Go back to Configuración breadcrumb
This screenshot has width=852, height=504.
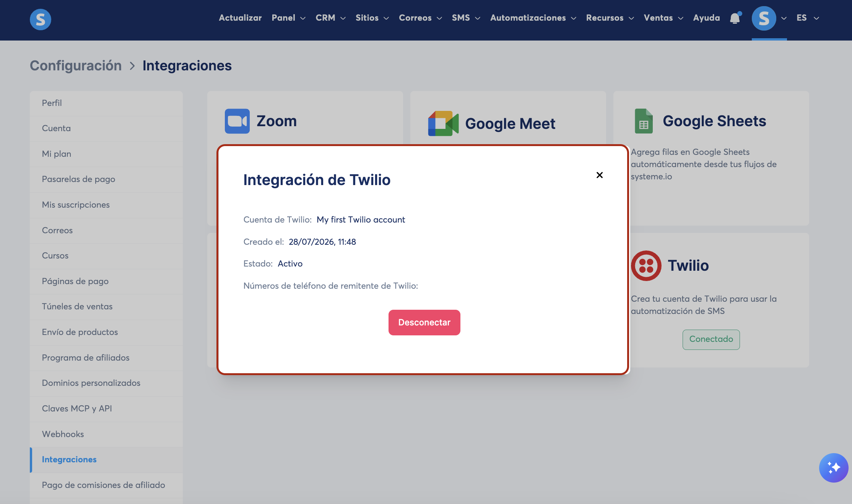(76, 66)
